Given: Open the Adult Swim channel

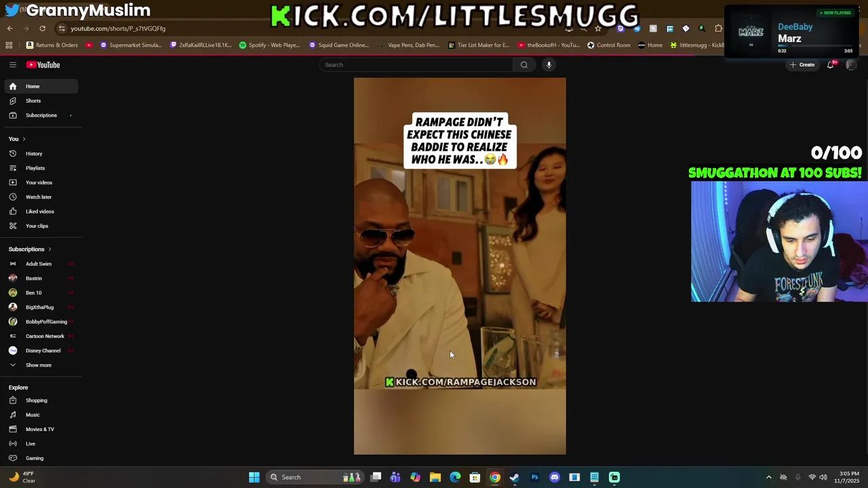Looking at the screenshot, I should tap(41, 264).
